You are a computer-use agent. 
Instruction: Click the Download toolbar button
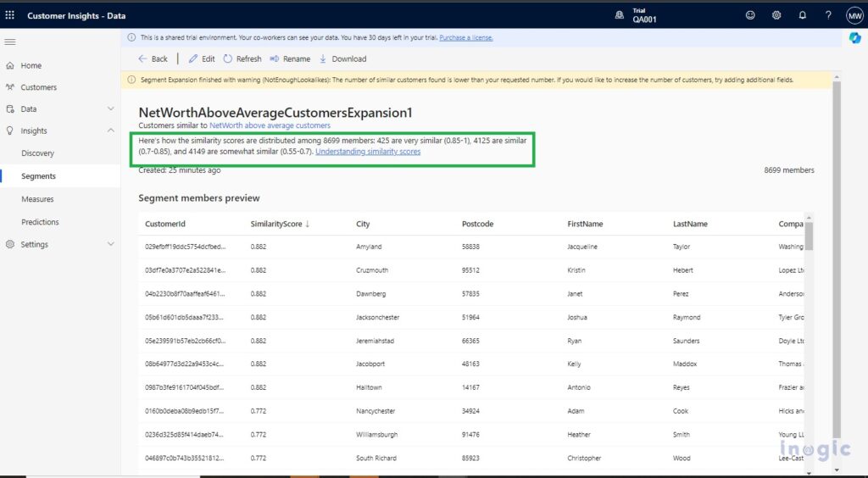tap(342, 59)
